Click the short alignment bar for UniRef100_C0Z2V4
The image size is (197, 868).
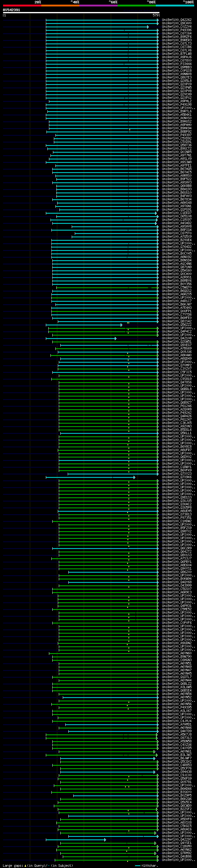(97, 26)
